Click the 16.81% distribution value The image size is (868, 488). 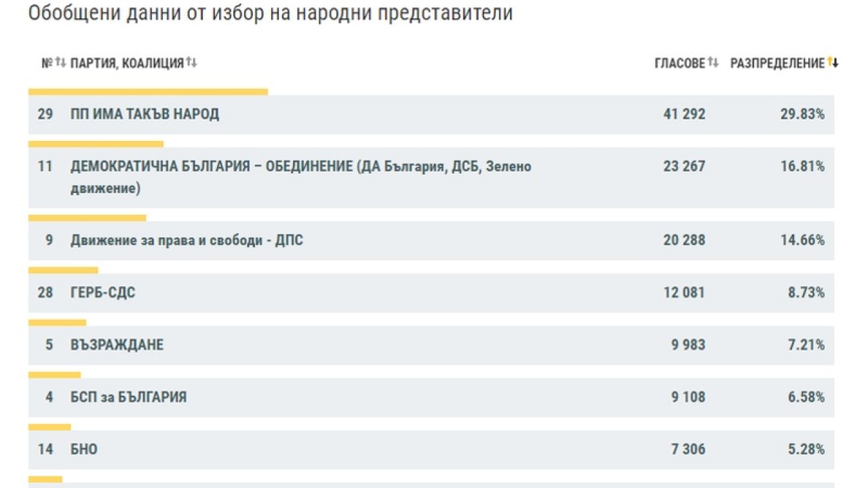pyautogui.click(x=802, y=167)
